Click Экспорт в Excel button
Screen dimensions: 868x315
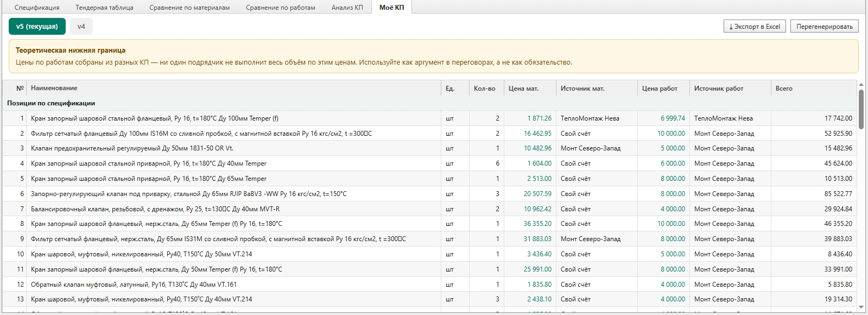click(x=755, y=27)
